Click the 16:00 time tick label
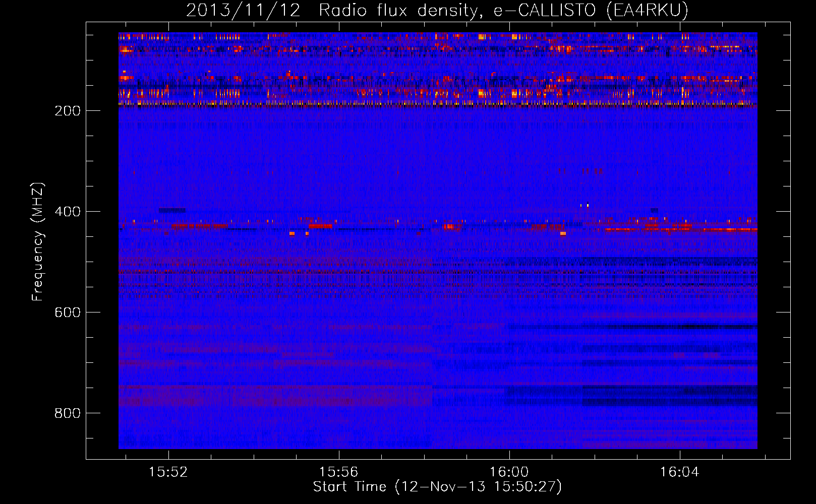 [509, 472]
